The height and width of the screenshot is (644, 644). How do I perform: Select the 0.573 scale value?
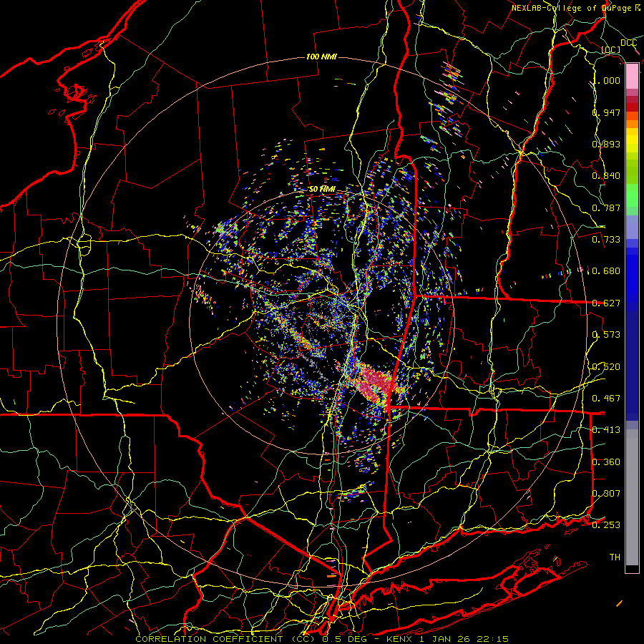pyautogui.click(x=606, y=335)
